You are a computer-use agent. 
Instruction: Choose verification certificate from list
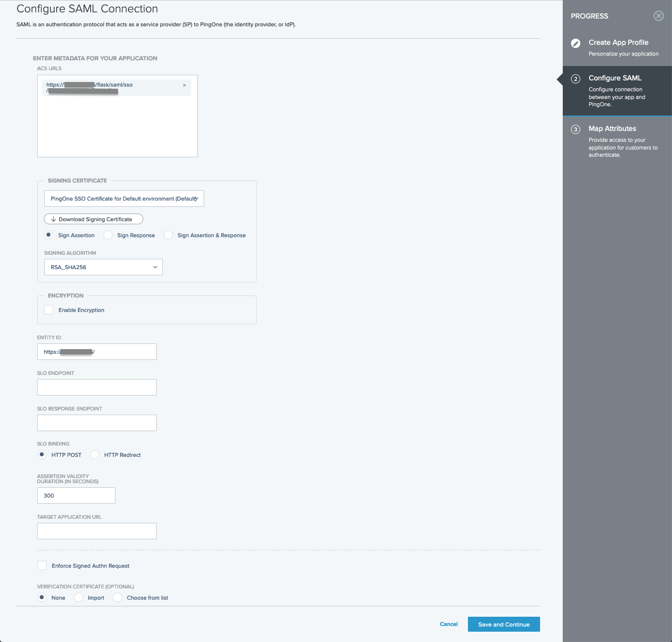coord(117,597)
